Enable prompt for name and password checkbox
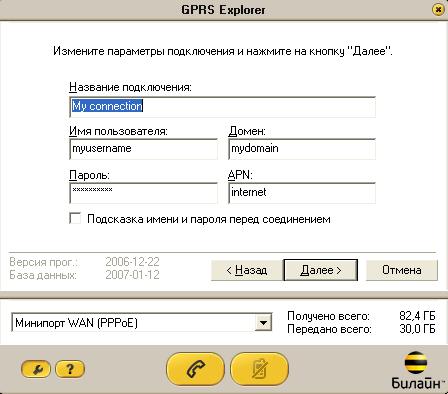Screen dimensions: 448x394 tap(75, 219)
